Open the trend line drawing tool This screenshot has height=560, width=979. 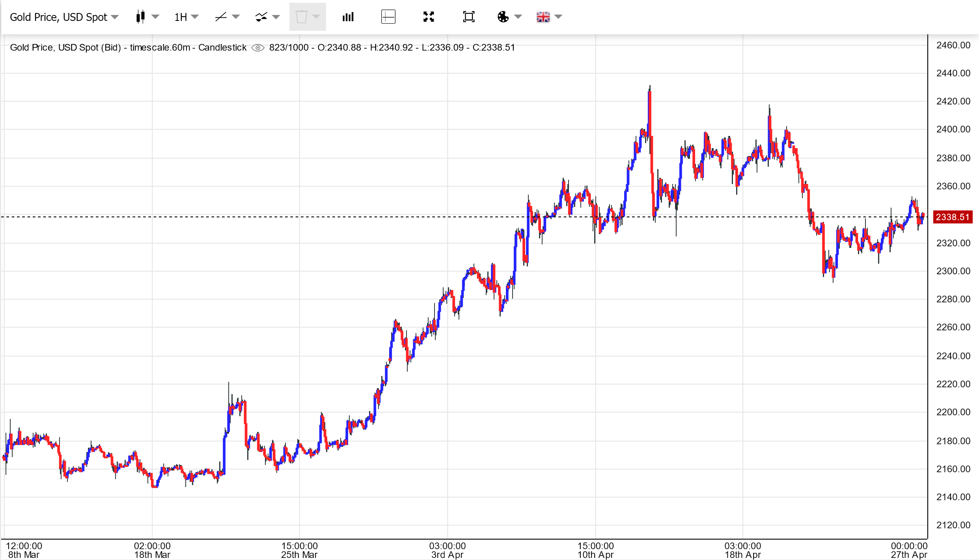[x=221, y=17]
